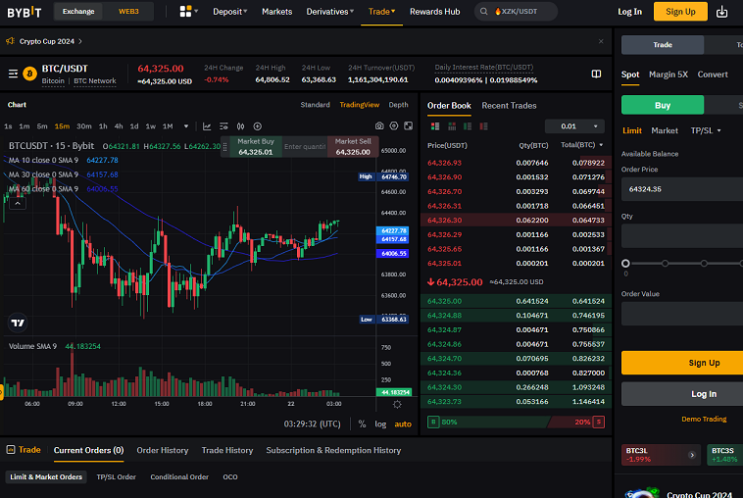Viewport: 743px width, 498px height.
Task: Open the guide book icon
Action: click(x=596, y=74)
